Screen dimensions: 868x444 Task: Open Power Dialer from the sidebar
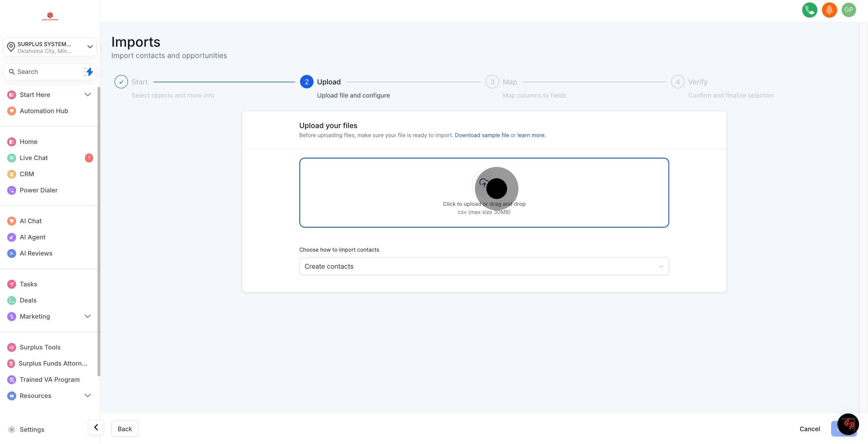click(x=38, y=190)
